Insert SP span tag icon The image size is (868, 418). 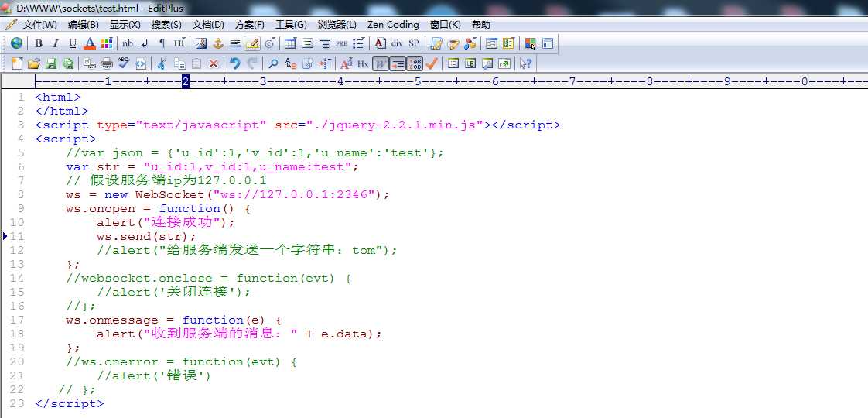point(414,44)
